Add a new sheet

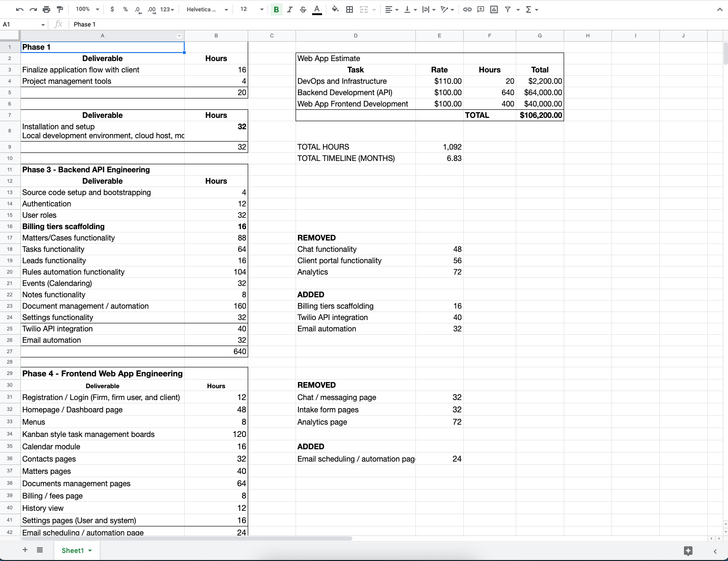[x=25, y=550]
